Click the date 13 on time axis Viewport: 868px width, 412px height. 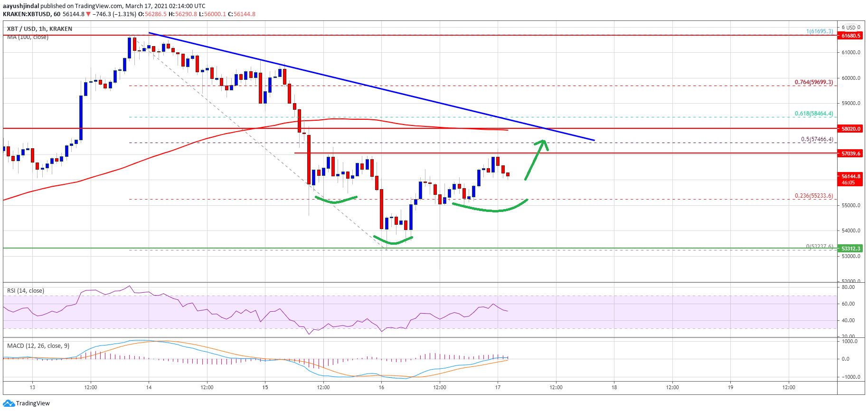32,387
